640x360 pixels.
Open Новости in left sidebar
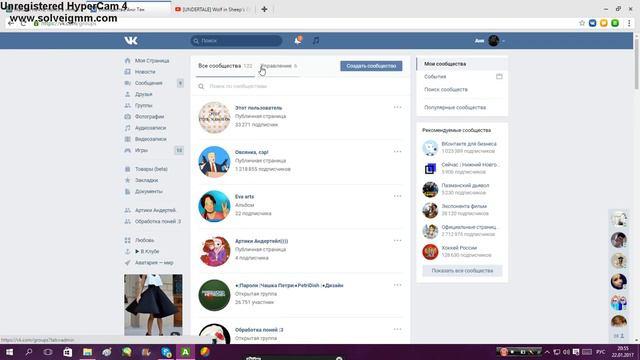145,72
